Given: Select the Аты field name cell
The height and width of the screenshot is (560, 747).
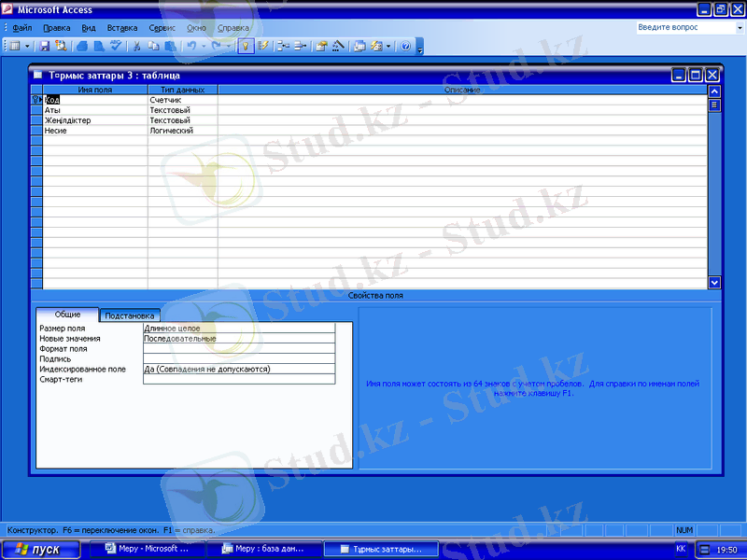Looking at the screenshot, I should 95,110.
